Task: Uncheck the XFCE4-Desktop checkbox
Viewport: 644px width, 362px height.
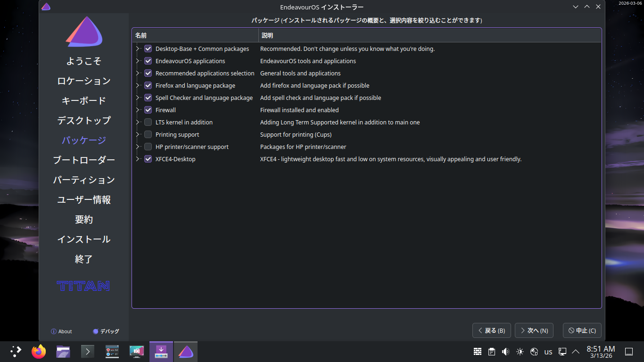Action: point(148,159)
